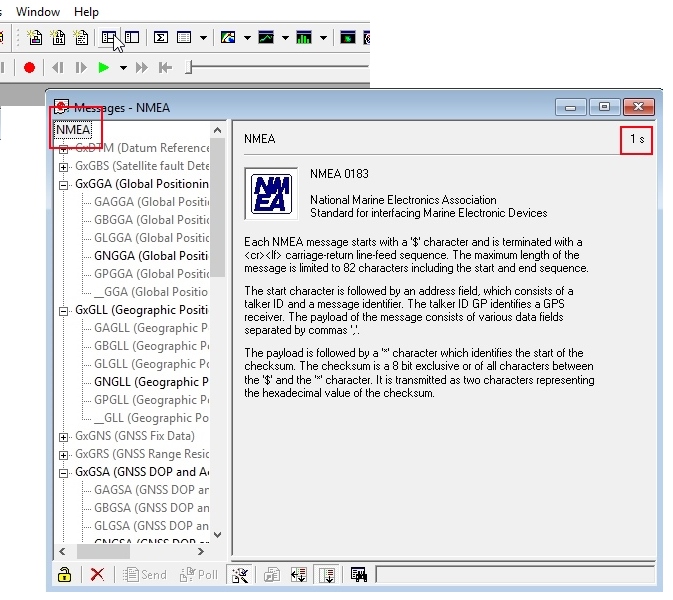Open a new Binary Console view
Image resolution: width=673 pixels, height=600 pixels.
[x=58, y=38]
